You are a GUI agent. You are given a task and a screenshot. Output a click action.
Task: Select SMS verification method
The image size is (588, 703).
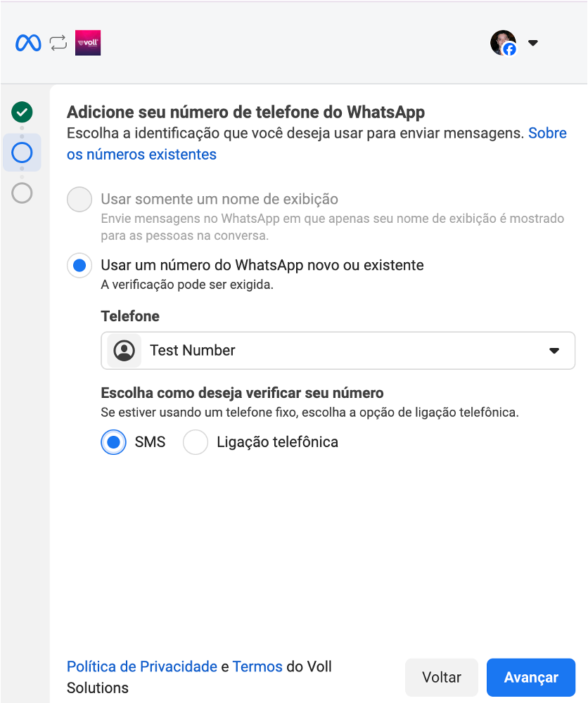(114, 442)
